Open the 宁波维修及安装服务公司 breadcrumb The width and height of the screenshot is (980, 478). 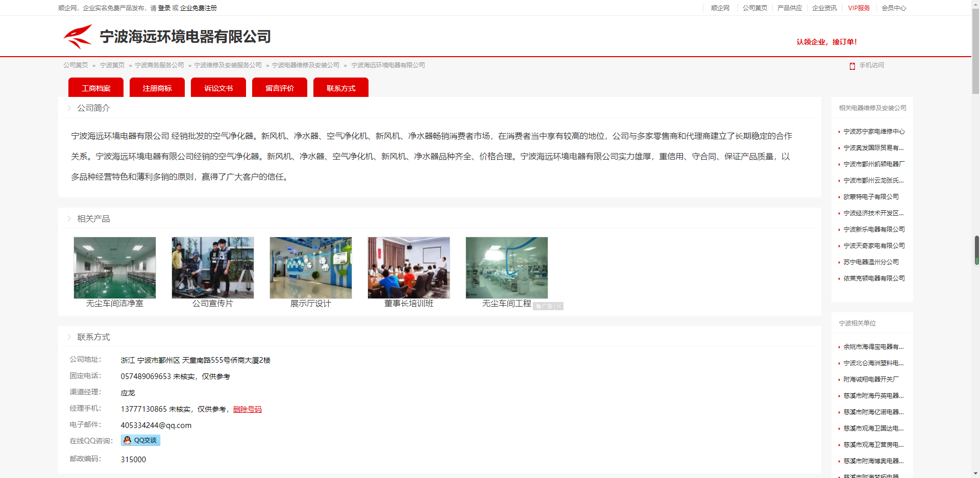(x=228, y=65)
